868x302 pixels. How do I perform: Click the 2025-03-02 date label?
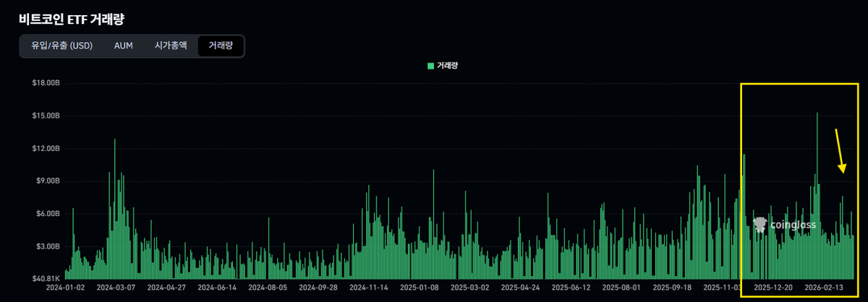470,287
